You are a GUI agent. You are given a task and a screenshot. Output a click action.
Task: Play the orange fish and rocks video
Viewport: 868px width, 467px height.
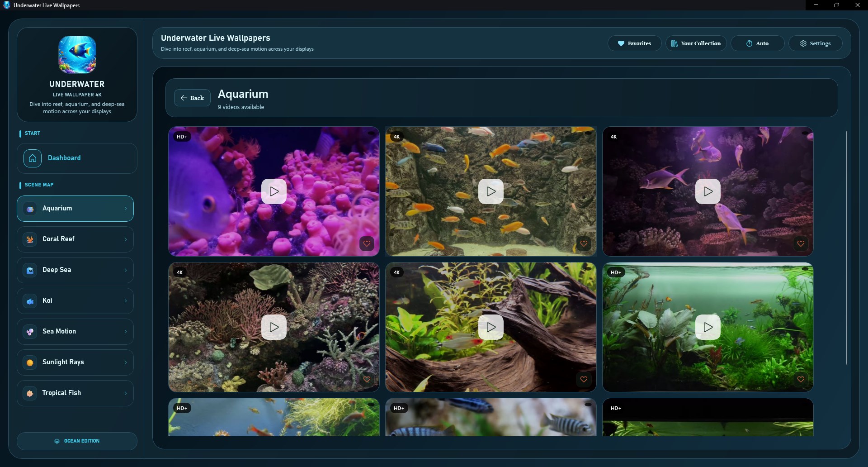pos(491,191)
